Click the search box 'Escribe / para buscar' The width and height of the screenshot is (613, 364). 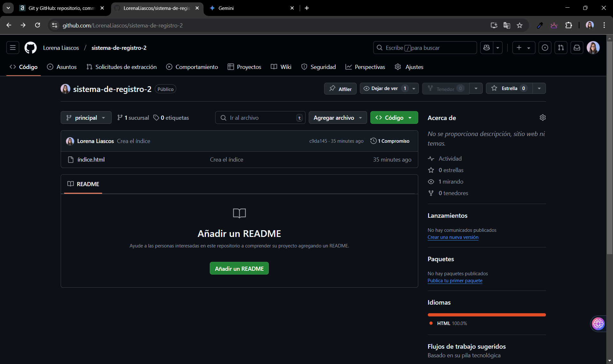point(425,48)
